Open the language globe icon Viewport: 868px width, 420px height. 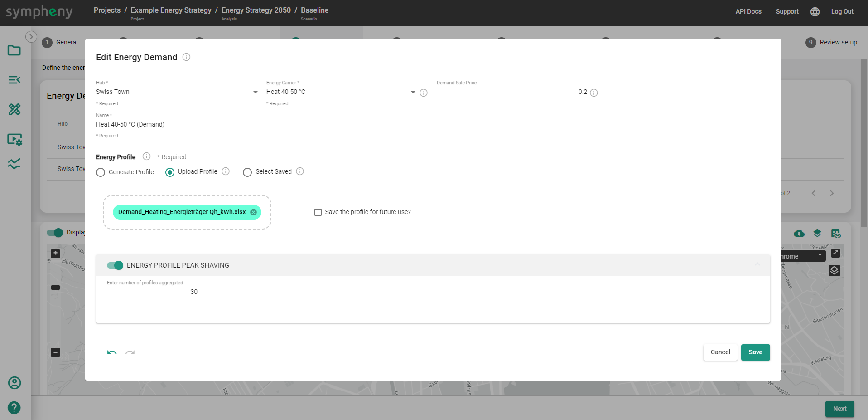pyautogui.click(x=815, y=12)
